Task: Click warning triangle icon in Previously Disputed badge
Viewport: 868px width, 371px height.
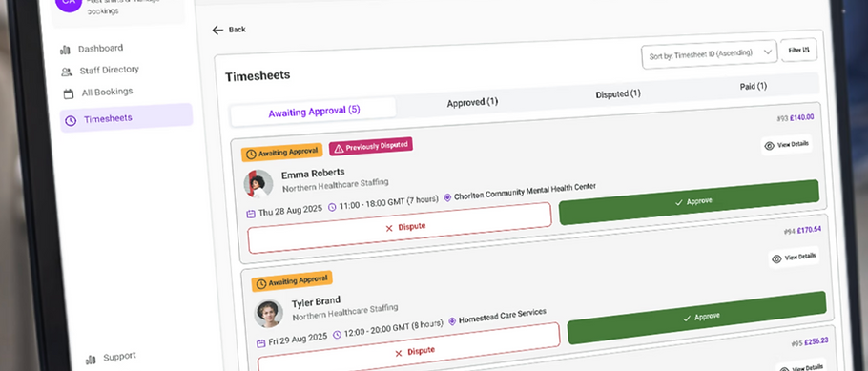Action: [339, 149]
